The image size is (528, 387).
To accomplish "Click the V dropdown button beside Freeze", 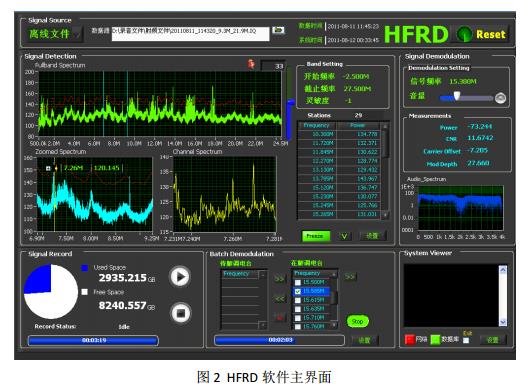I will tap(344, 236).
